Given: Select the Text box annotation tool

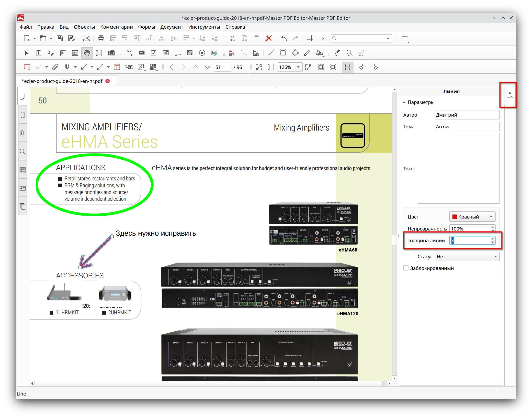Looking at the screenshot, I should [x=117, y=67].
